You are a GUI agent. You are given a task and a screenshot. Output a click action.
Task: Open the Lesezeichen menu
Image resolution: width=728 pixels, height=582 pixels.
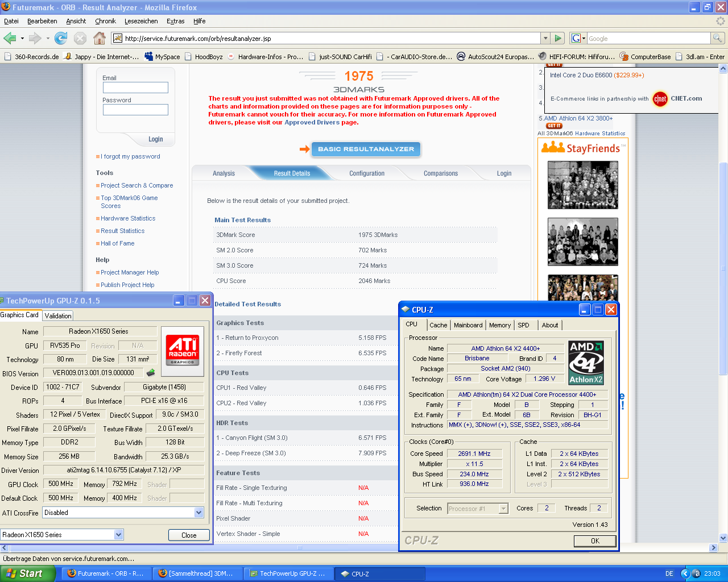point(141,21)
